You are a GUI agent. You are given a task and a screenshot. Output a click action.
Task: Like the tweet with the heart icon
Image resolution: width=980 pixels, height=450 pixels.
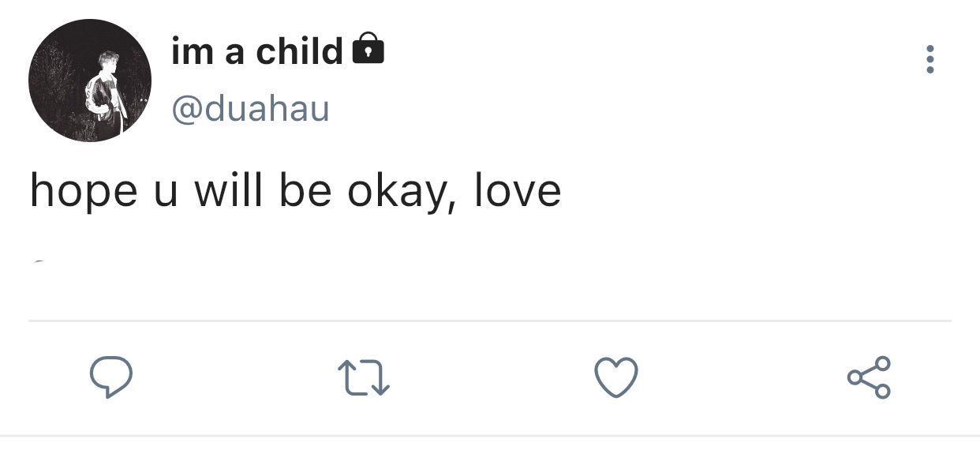click(x=615, y=377)
